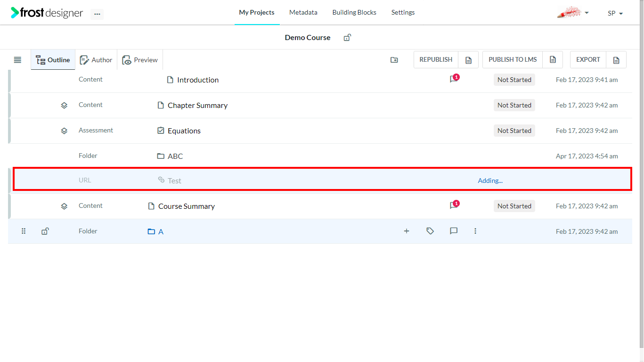Open the organization logo dropdown
This screenshot has width=644, height=362.
pyautogui.click(x=573, y=13)
